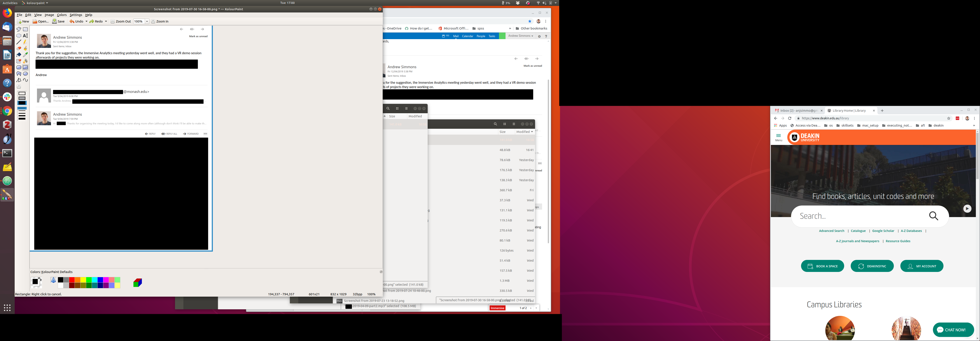
Task: Choose the no-fill rectangle style option
Action: coord(22,94)
